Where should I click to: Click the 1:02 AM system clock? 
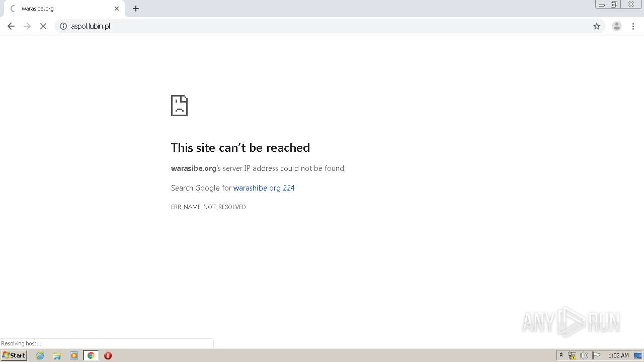click(x=618, y=355)
